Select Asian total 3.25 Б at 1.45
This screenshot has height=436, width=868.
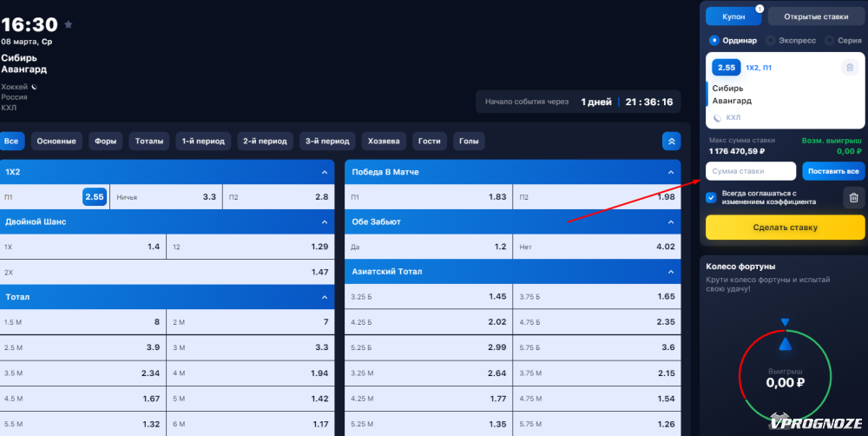[x=429, y=296]
